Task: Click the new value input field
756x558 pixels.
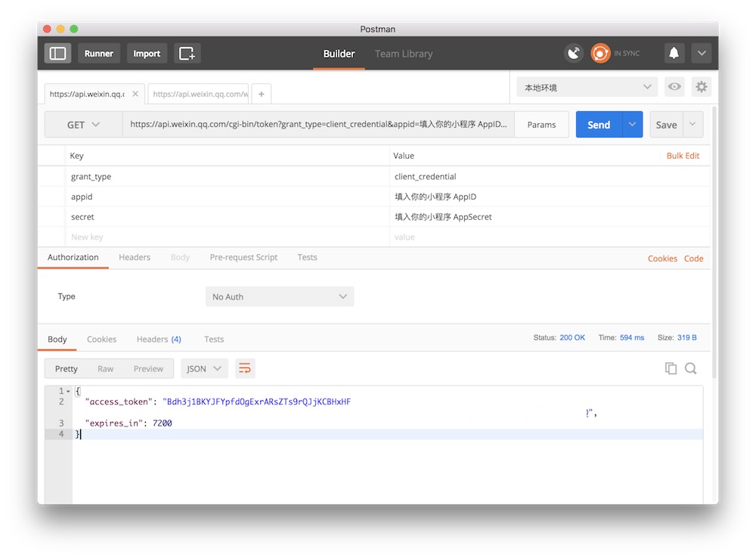Action: tap(550, 237)
